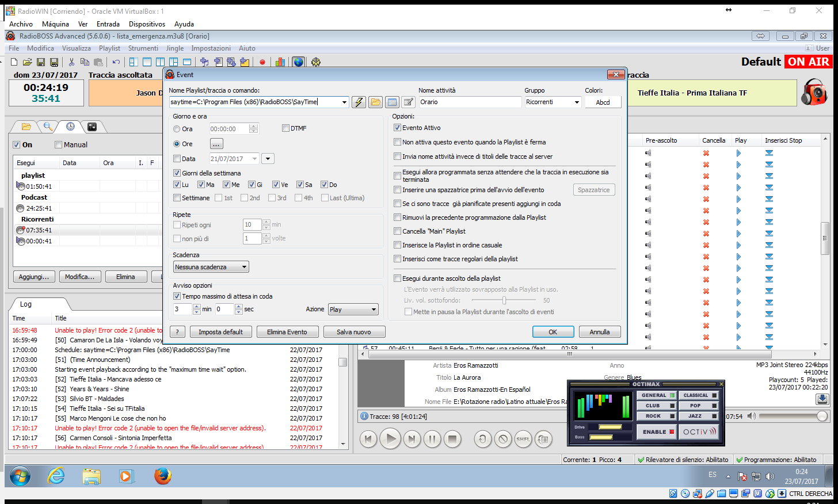
Task: Play the current track with the Play button
Action: pos(390,439)
